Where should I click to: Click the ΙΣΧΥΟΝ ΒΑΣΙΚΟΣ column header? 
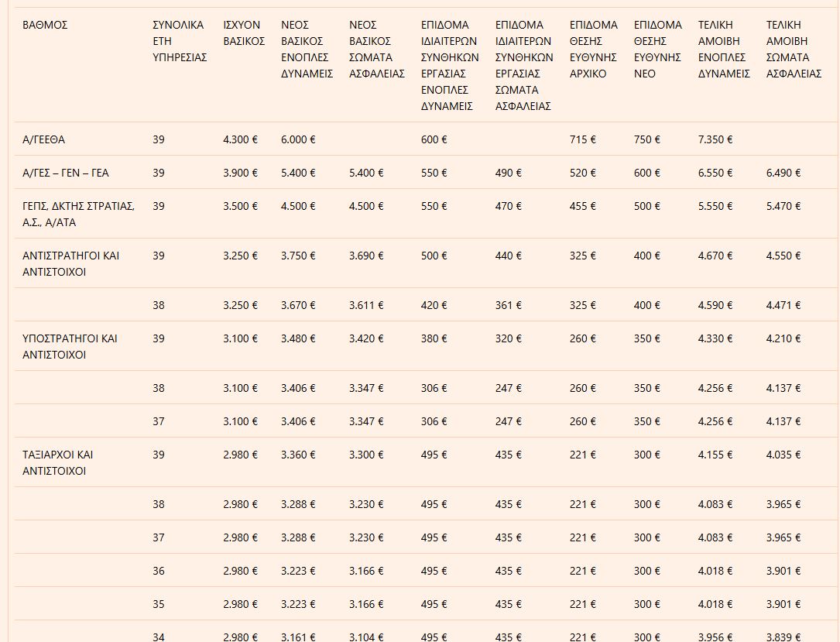[x=244, y=33]
